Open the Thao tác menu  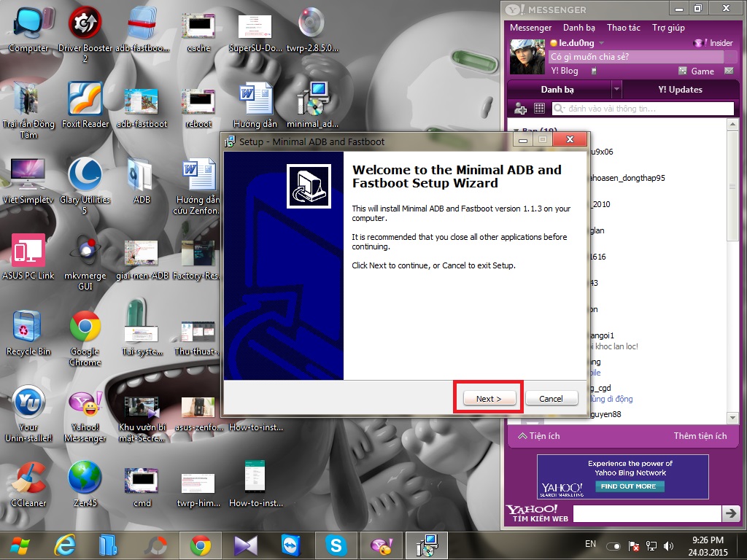point(623,28)
